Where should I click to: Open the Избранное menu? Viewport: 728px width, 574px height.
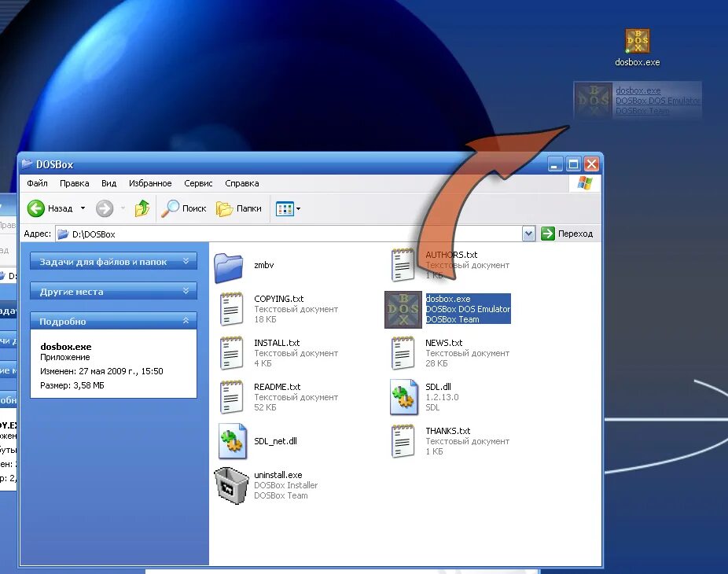[x=150, y=183]
